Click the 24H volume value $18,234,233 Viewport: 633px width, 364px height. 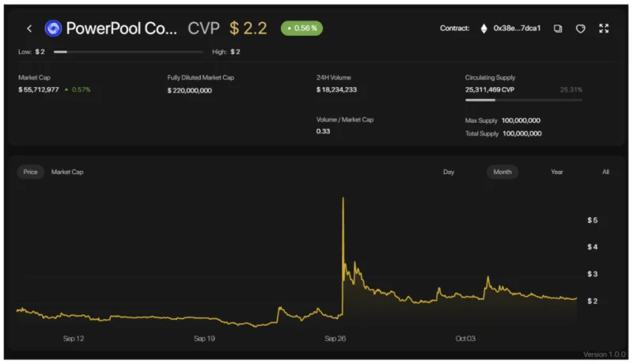(x=336, y=89)
